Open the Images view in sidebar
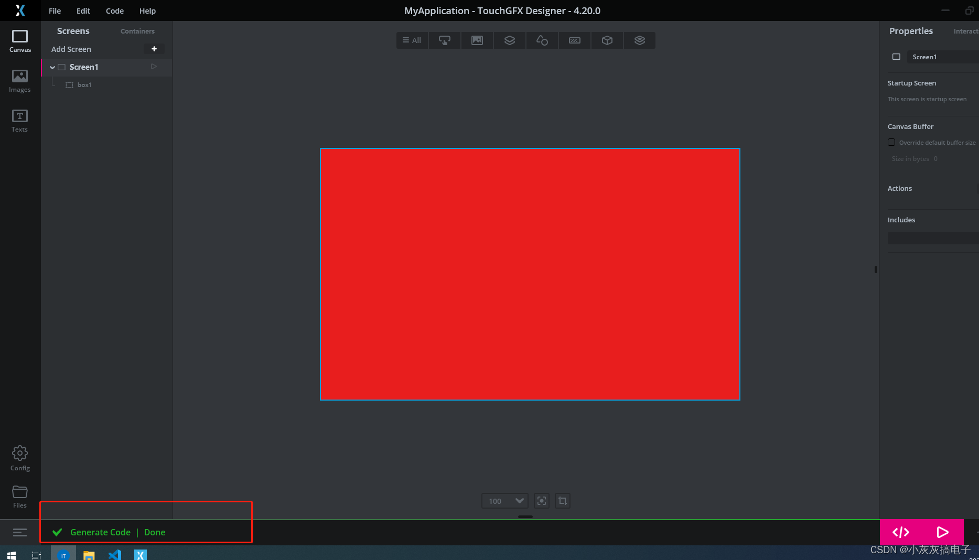This screenshot has width=979, height=560. tap(20, 81)
